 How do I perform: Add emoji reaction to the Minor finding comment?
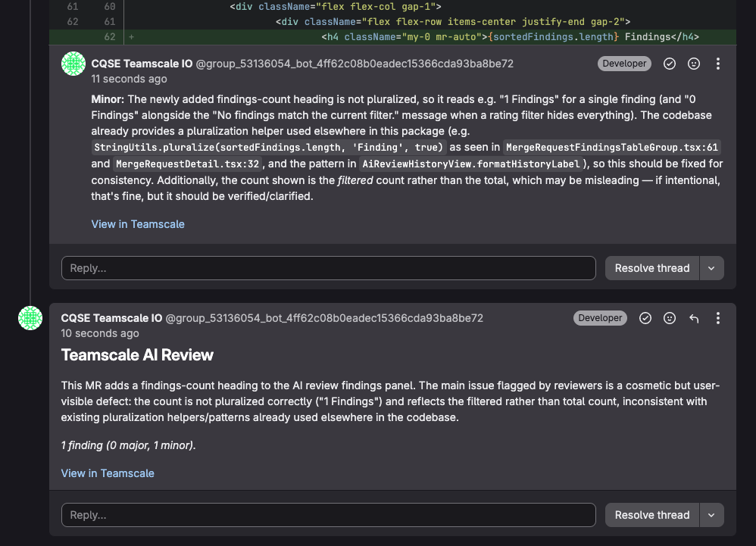(x=693, y=64)
